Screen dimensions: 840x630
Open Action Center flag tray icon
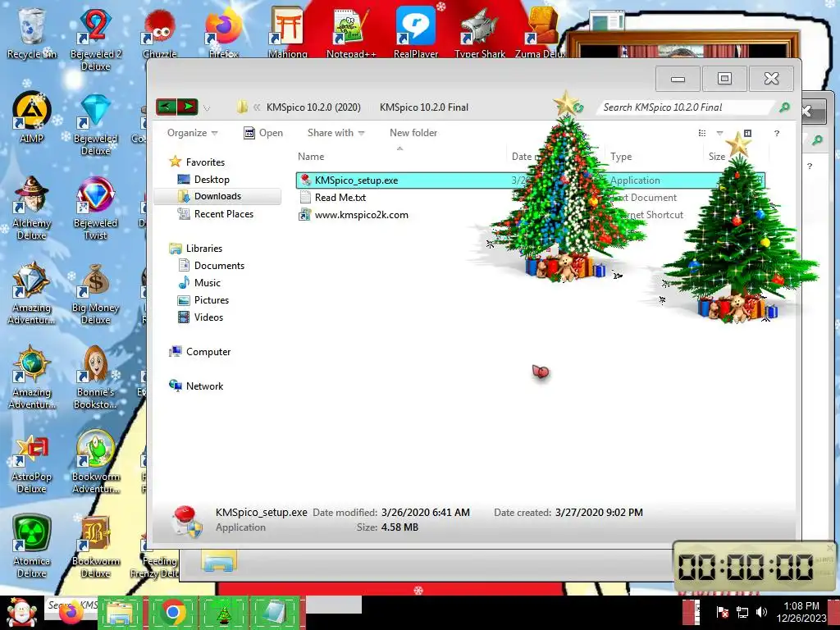tap(722, 612)
